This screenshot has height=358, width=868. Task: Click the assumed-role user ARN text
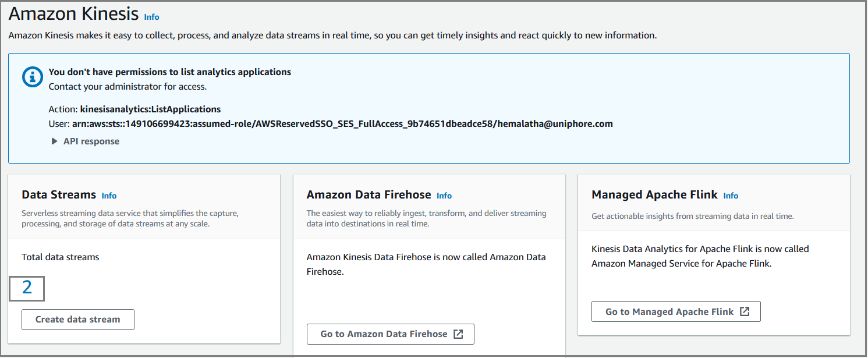click(x=342, y=123)
